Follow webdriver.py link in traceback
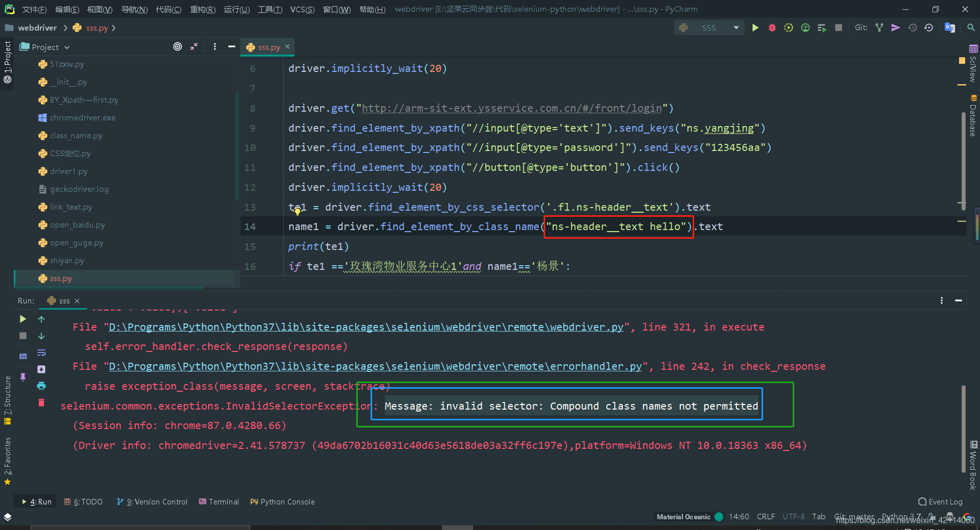The width and height of the screenshot is (980, 530). click(366, 327)
